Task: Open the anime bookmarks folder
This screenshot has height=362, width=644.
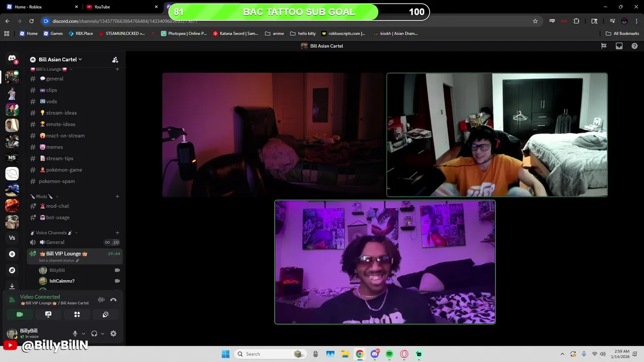Action: click(274, 33)
